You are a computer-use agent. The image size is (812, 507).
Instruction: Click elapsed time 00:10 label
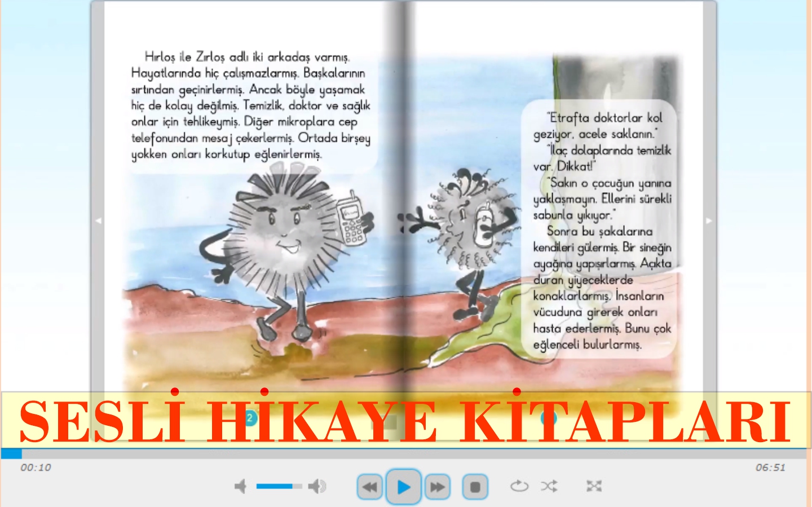coord(36,468)
